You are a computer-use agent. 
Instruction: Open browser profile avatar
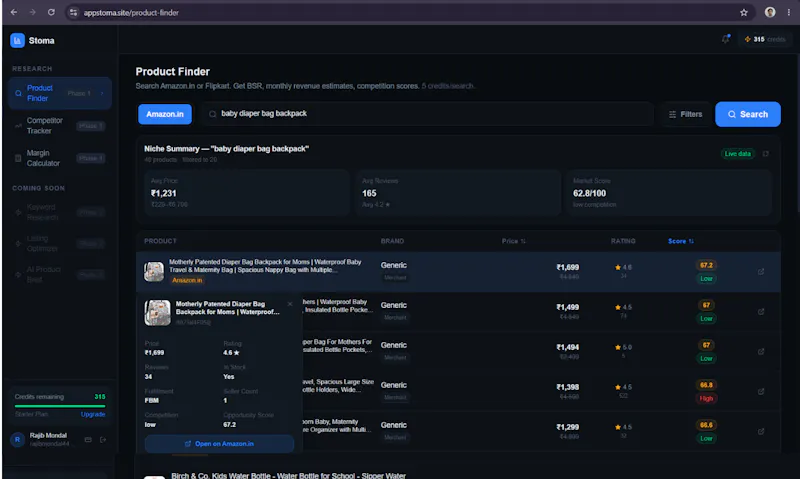click(770, 12)
